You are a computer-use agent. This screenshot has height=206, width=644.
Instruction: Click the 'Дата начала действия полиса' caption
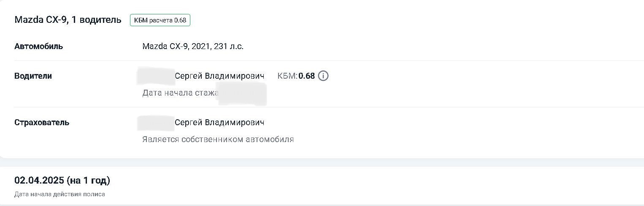click(60, 194)
